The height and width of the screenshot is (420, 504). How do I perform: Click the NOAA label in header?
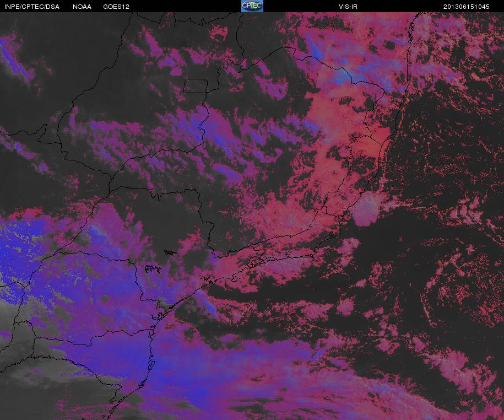point(82,7)
